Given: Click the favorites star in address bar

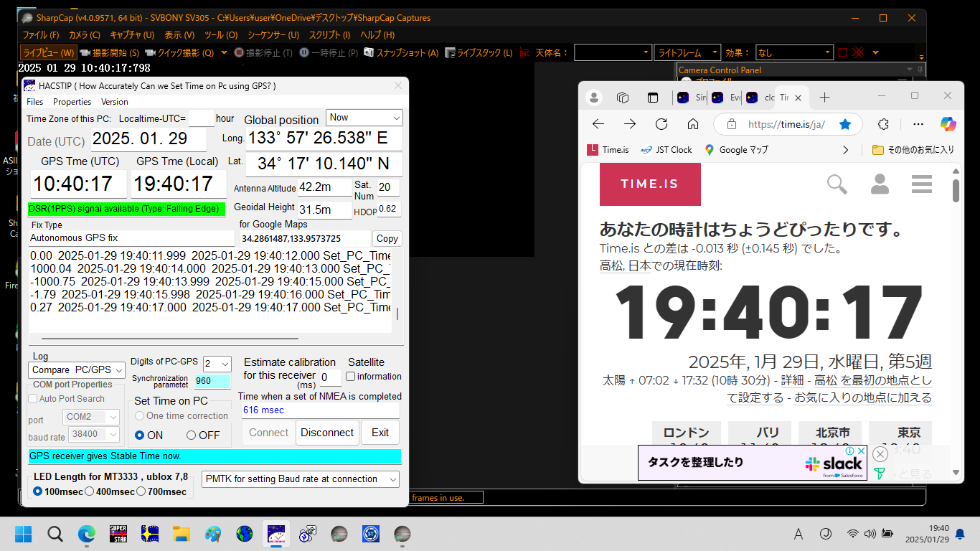Looking at the screenshot, I should coord(845,124).
